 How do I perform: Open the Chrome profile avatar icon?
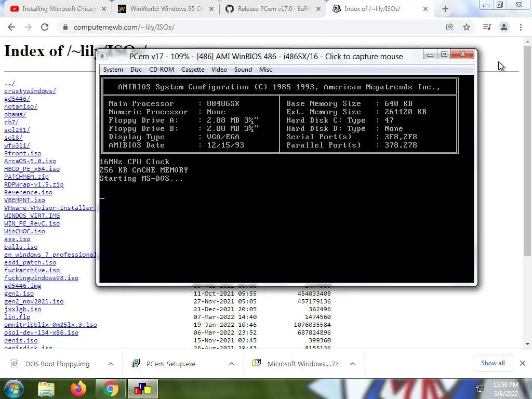[504, 27]
